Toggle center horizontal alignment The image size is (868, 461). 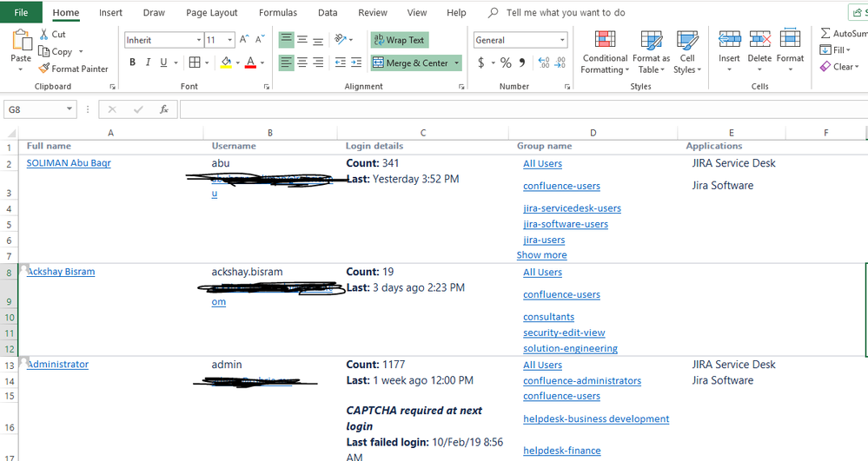point(302,63)
